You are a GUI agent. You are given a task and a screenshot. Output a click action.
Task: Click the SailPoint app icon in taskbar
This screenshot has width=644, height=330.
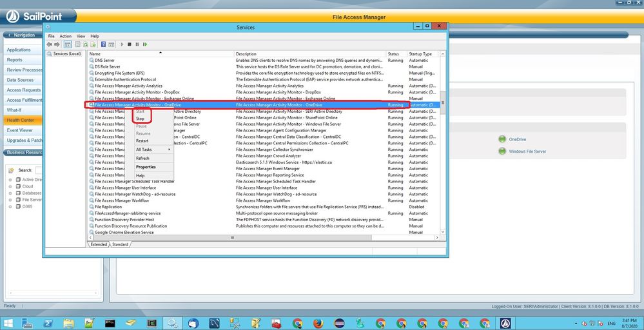[505, 323]
